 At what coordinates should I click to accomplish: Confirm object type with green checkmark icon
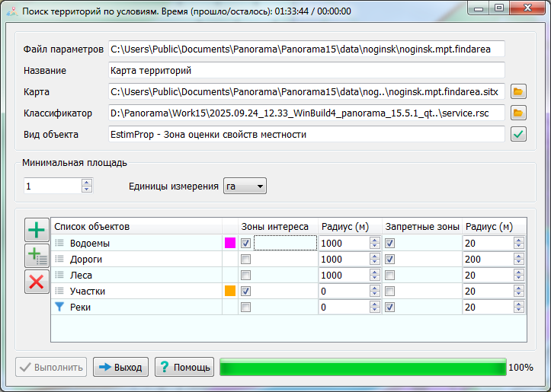point(518,135)
